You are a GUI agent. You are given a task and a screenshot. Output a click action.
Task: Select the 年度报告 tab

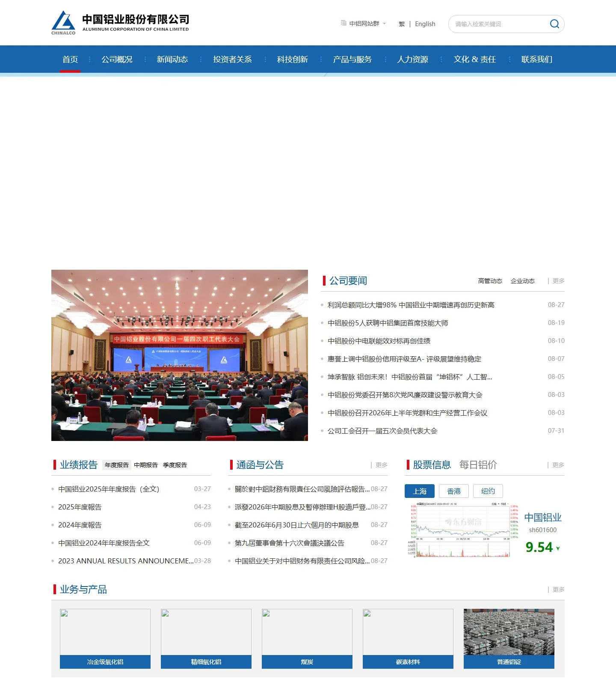point(117,465)
